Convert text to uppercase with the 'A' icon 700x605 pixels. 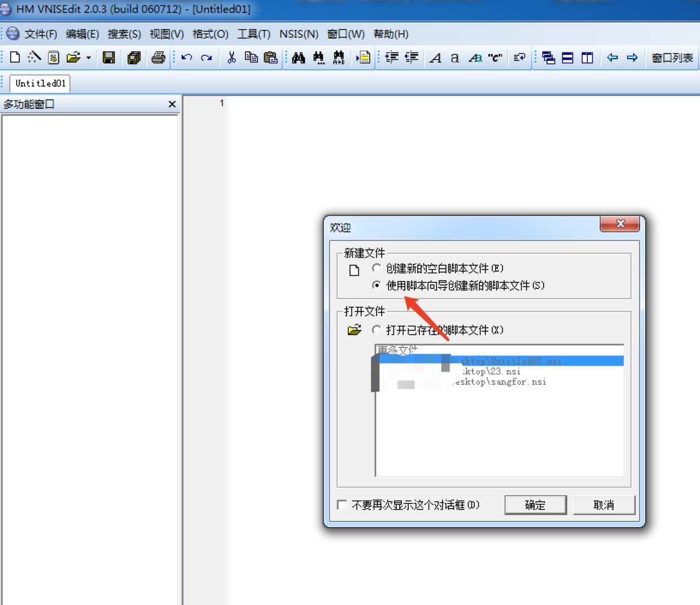pyautogui.click(x=435, y=58)
